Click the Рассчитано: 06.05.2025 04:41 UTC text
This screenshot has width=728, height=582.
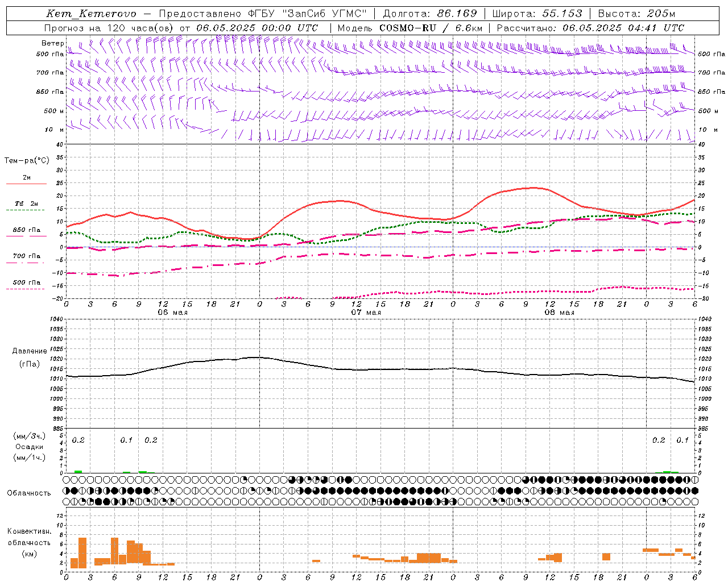[590, 28]
